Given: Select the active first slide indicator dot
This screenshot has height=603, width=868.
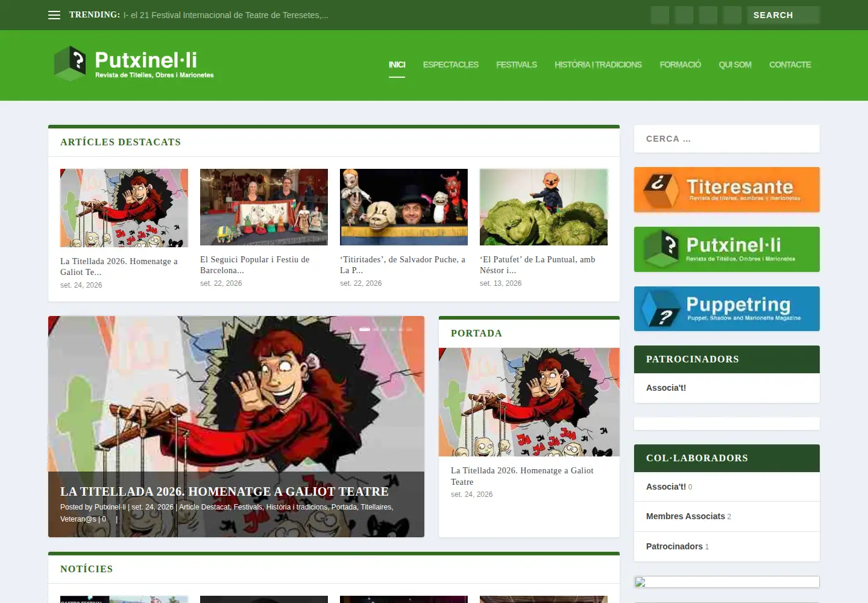Looking at the screenshot, I should click(365, 329).
